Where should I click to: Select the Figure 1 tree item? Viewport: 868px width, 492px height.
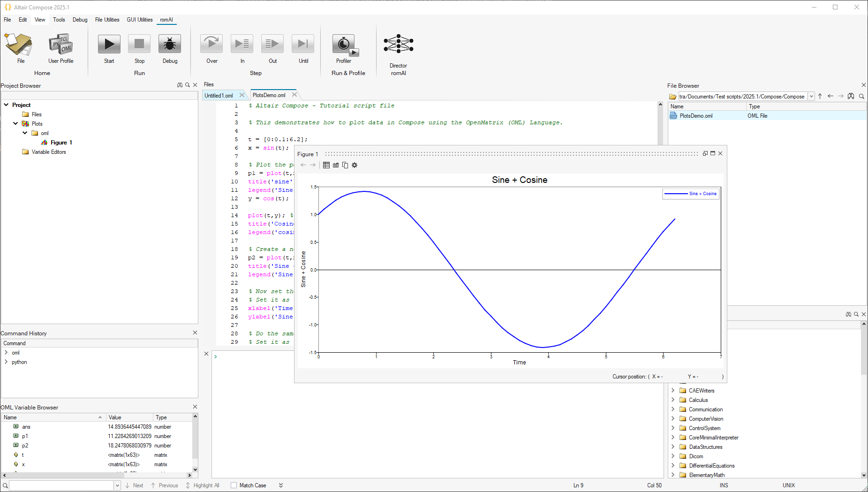coord(61,143)
